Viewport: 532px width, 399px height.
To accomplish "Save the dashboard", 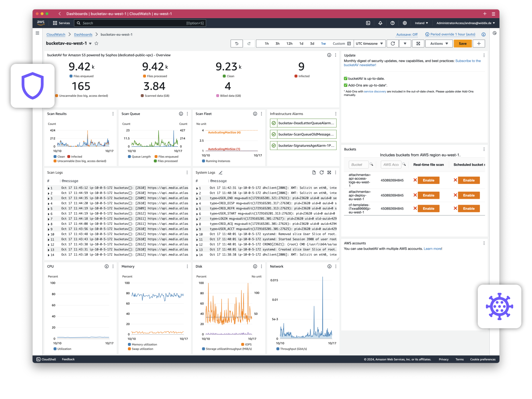I will click(463, 44).
